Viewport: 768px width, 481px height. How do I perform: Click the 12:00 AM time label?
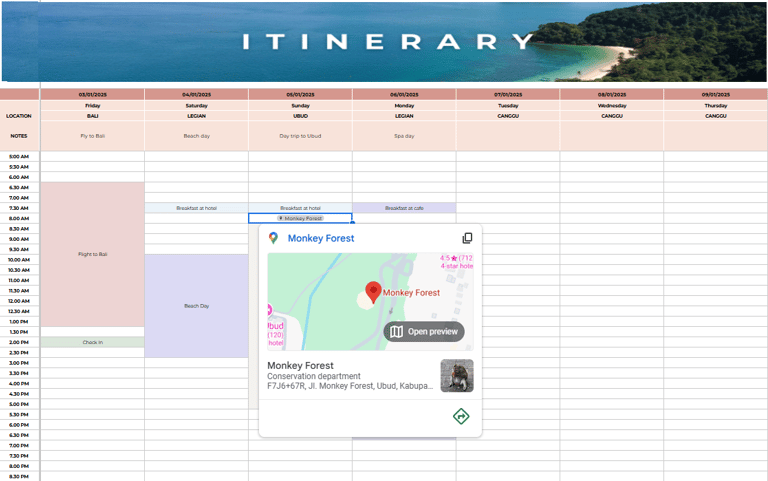(19, 301)
